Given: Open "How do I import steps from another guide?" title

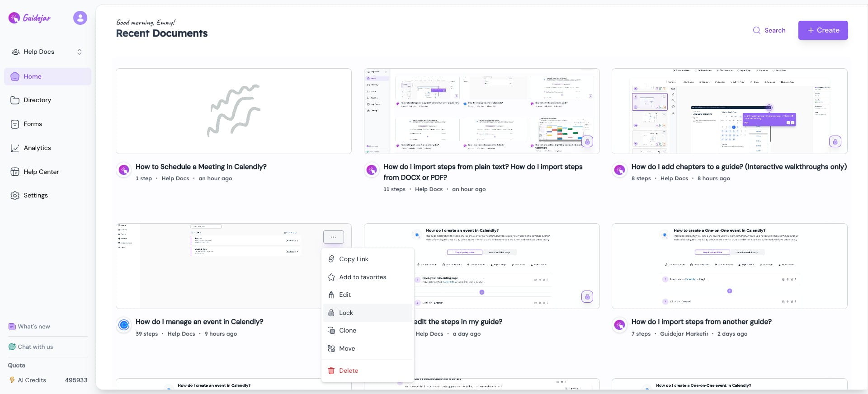Looking at the screenshot, I should 702,322.
